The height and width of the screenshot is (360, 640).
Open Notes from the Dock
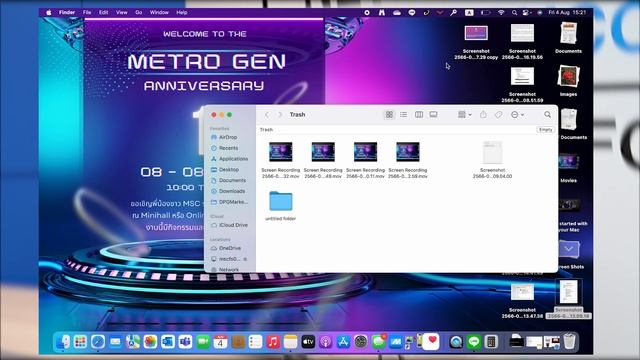(x=291, y=342)
